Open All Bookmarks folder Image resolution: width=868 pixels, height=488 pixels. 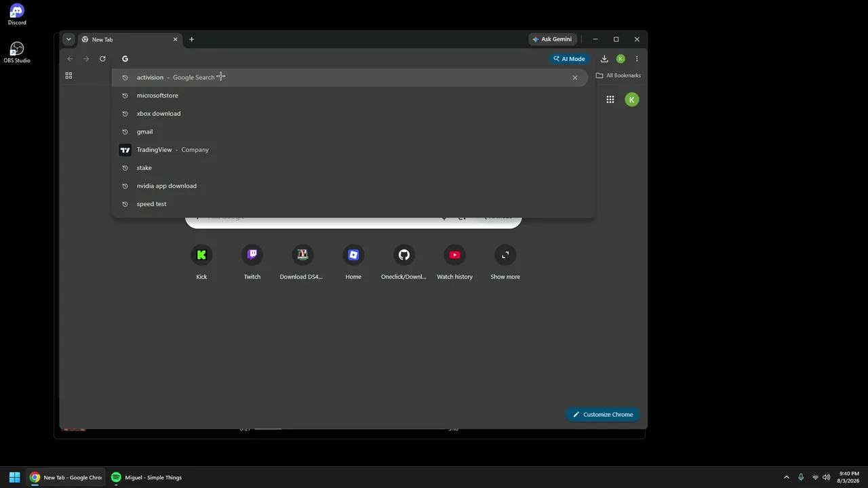(618, 75)
